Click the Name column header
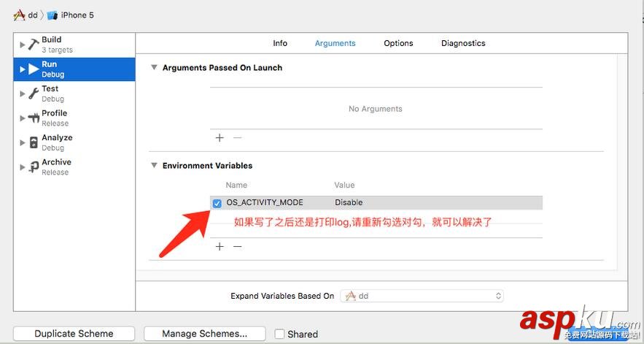 point(236,186)
